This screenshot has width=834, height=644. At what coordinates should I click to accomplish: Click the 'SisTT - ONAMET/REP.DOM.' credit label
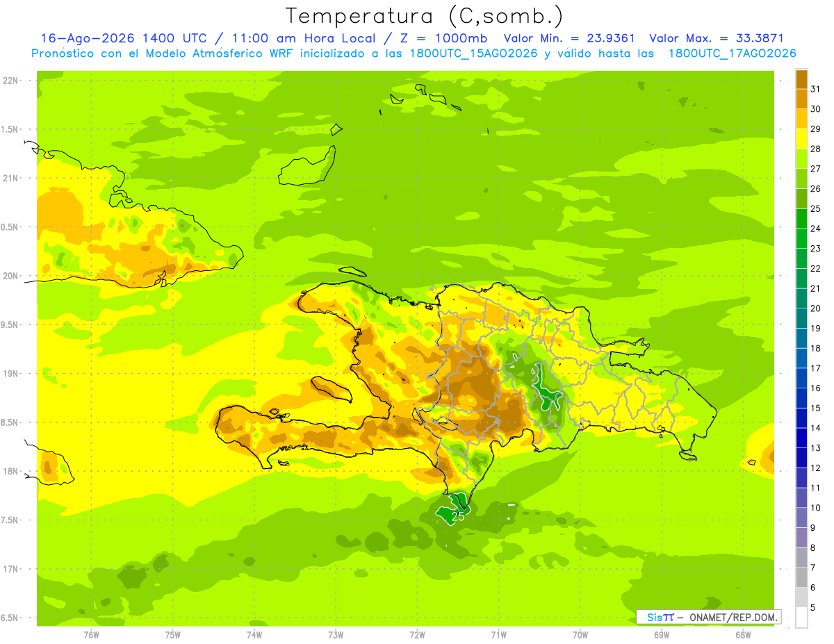tap(709, 617)
